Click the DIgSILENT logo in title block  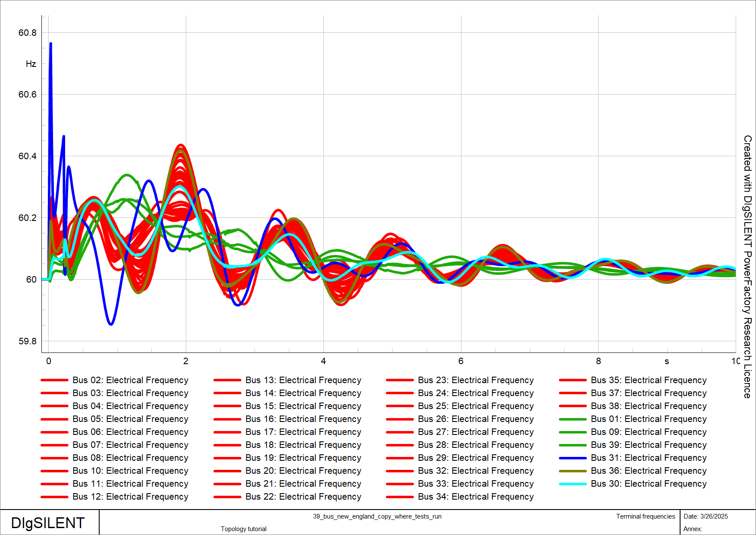click(x=48, y=523)
